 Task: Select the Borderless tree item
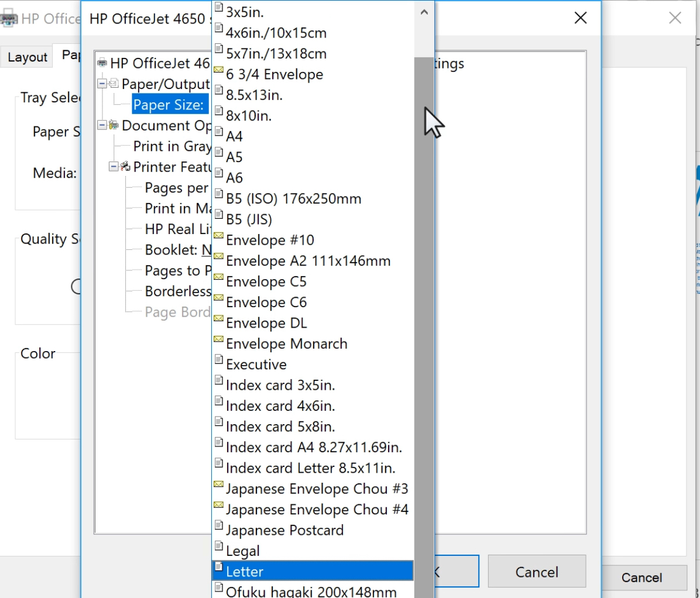tap(178, 291)
